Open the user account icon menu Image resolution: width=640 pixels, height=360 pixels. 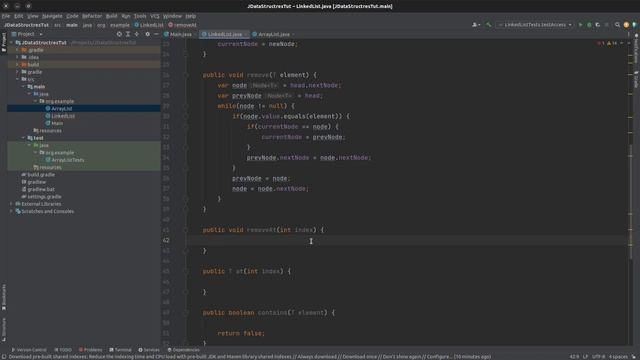click(476, 25)
